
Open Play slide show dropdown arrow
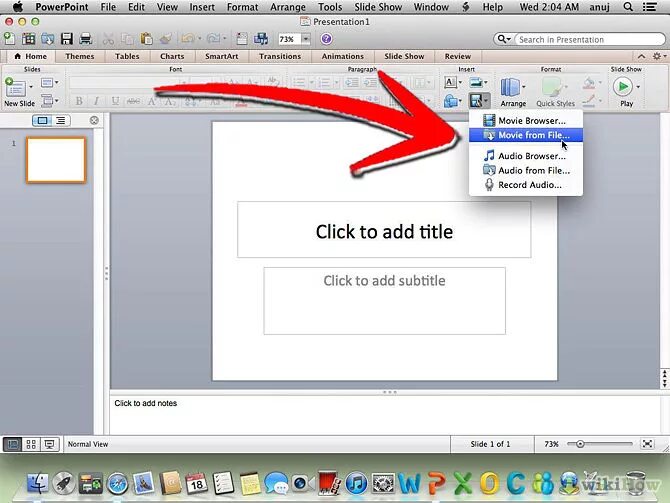coord(638,87)
